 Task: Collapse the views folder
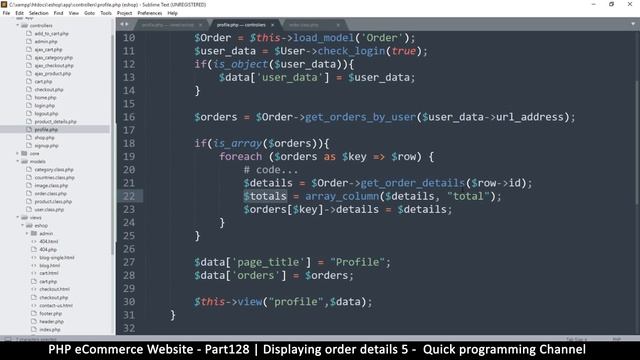pos(18,218)
